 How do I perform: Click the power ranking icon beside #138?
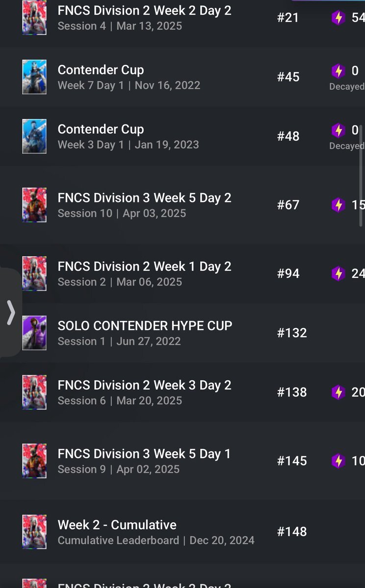(x=338, y=392)
